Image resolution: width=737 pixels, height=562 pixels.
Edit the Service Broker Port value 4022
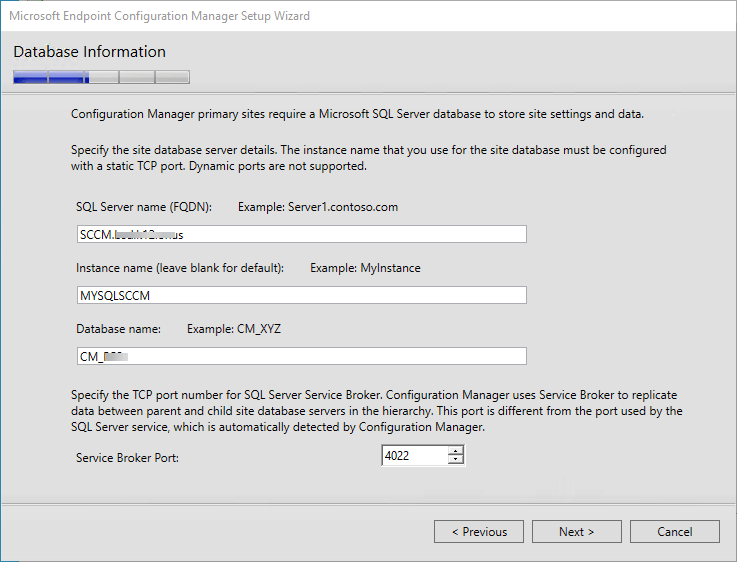pos(414,455)
